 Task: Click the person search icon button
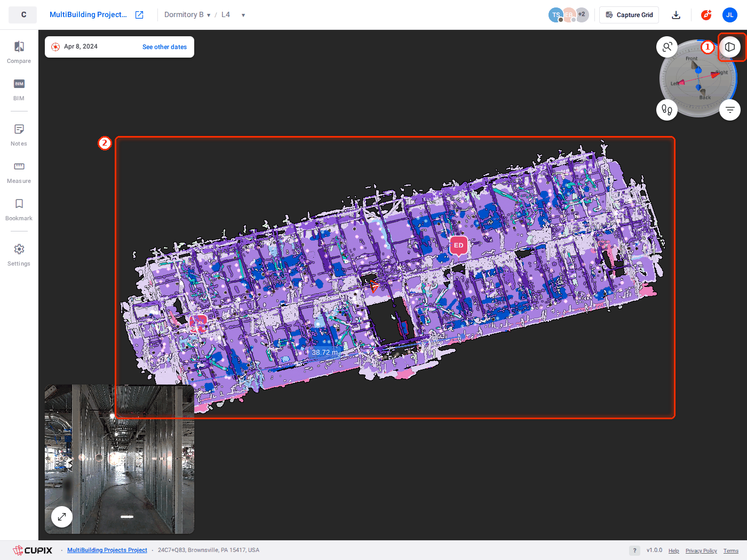coord(667,47)
